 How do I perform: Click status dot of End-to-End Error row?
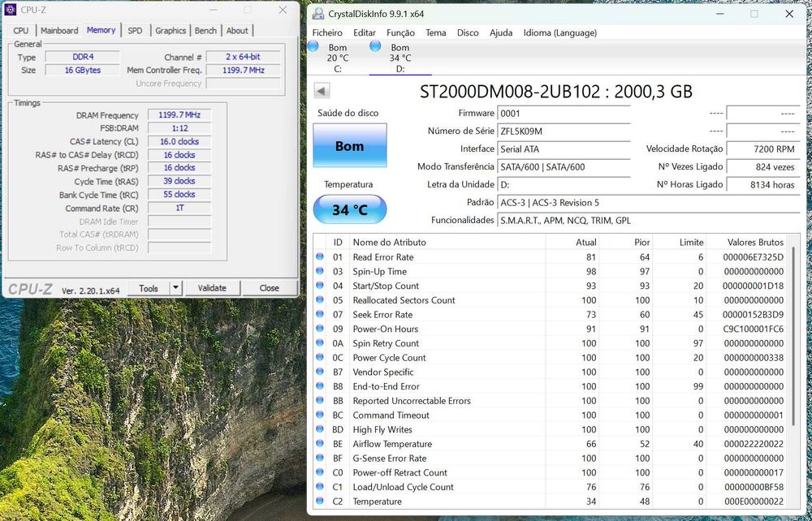(319, 386)
